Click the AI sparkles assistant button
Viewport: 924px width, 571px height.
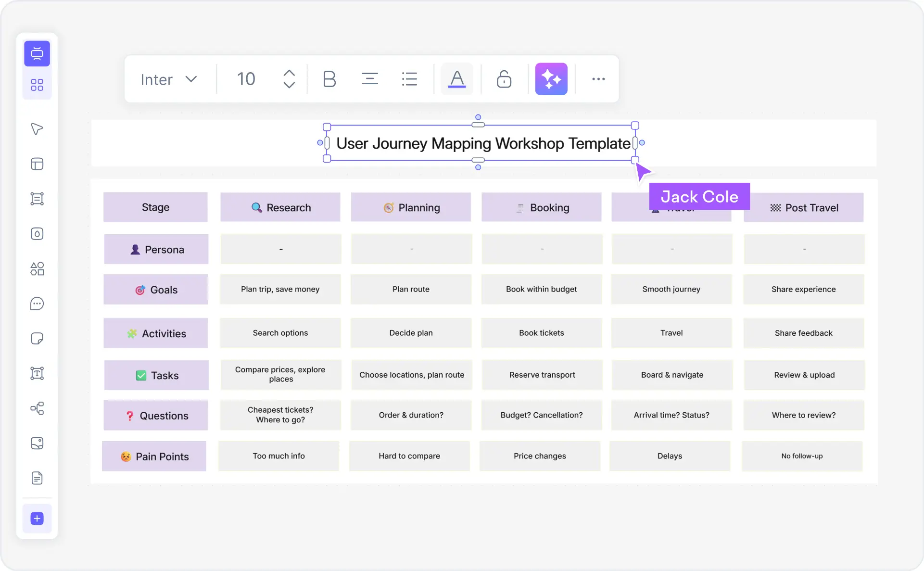[x=551, y=79]
